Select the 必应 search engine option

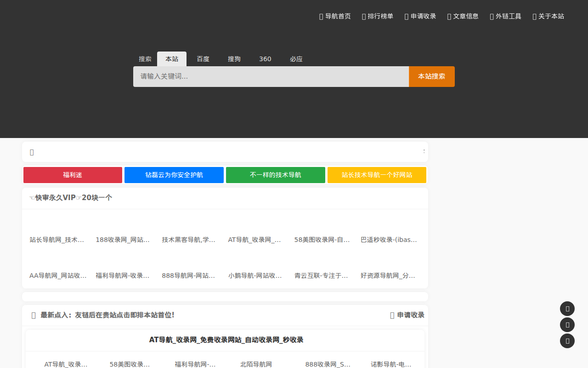296,59
